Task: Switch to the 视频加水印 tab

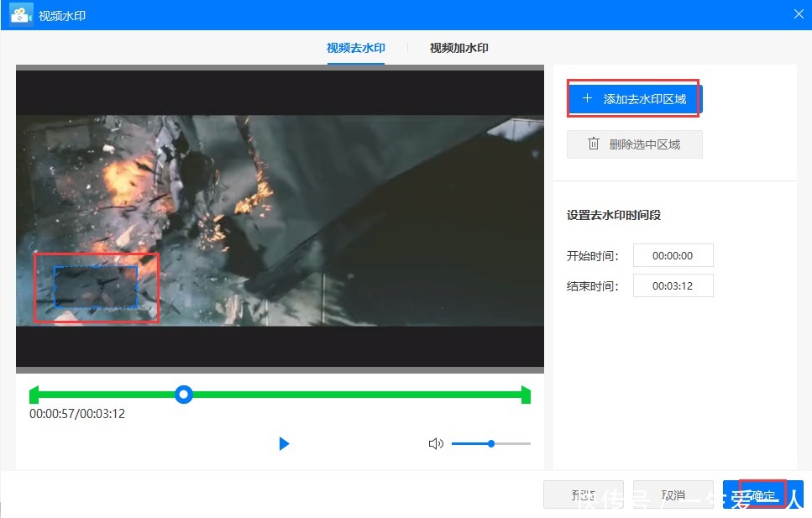Action: (458, 48)
